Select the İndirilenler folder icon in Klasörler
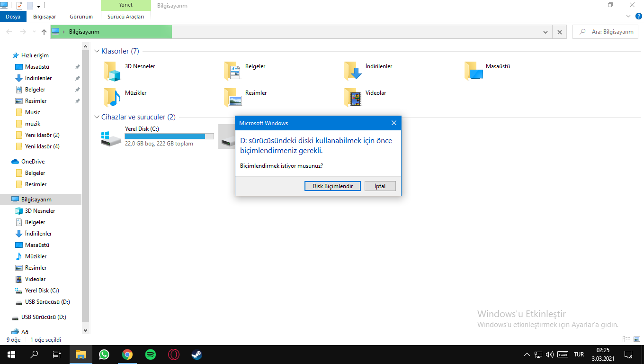 (x=353, y=71)
